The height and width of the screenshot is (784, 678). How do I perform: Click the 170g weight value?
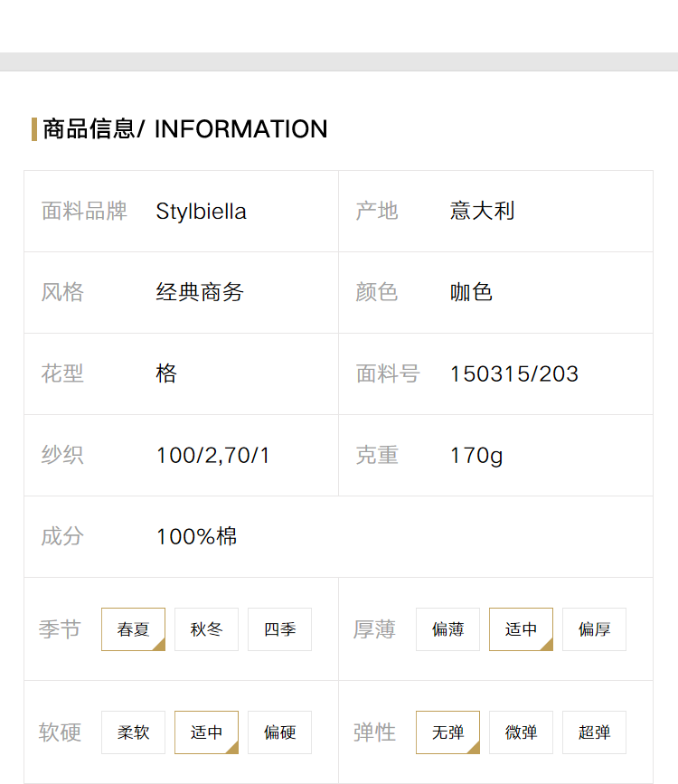(476, 456)
